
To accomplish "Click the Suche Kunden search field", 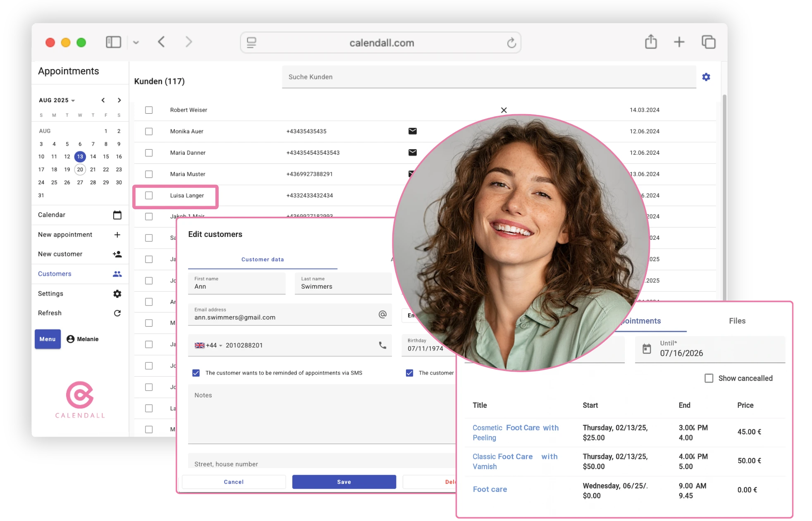I will point(455,77).
